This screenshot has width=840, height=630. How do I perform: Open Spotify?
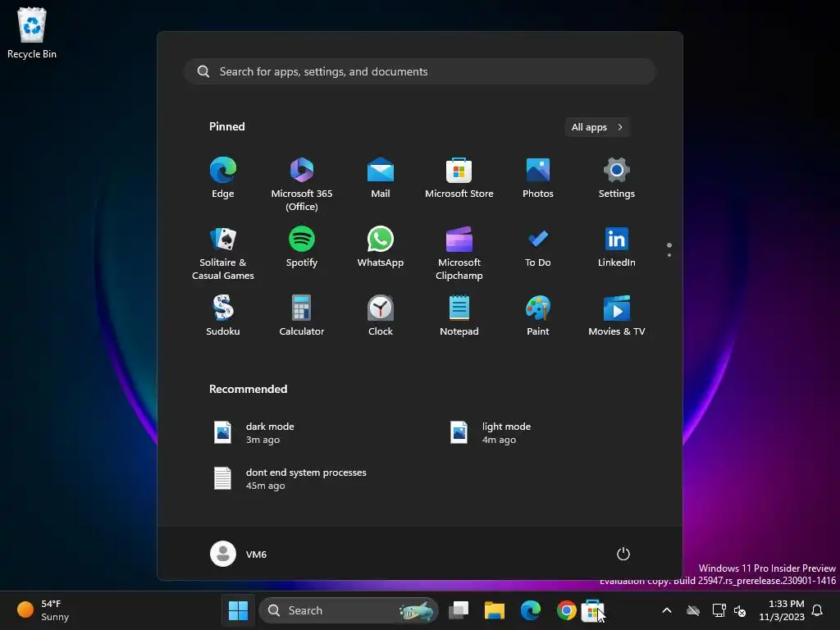pos(302,247)
